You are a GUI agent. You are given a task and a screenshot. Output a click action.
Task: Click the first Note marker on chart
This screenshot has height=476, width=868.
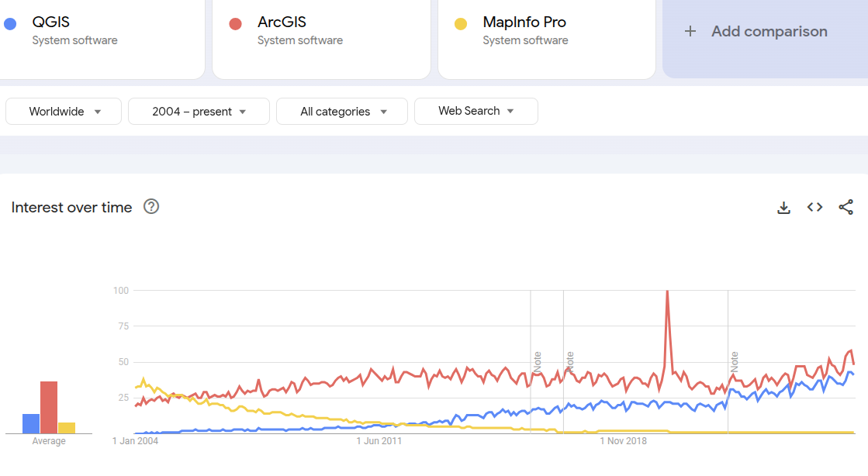click(537, 361)
